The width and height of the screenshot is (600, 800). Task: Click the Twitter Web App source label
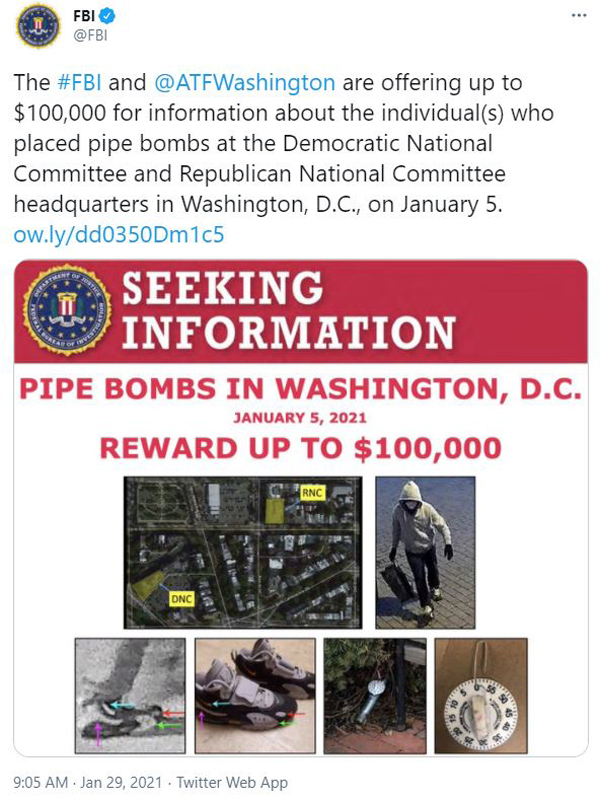[232, 782]
